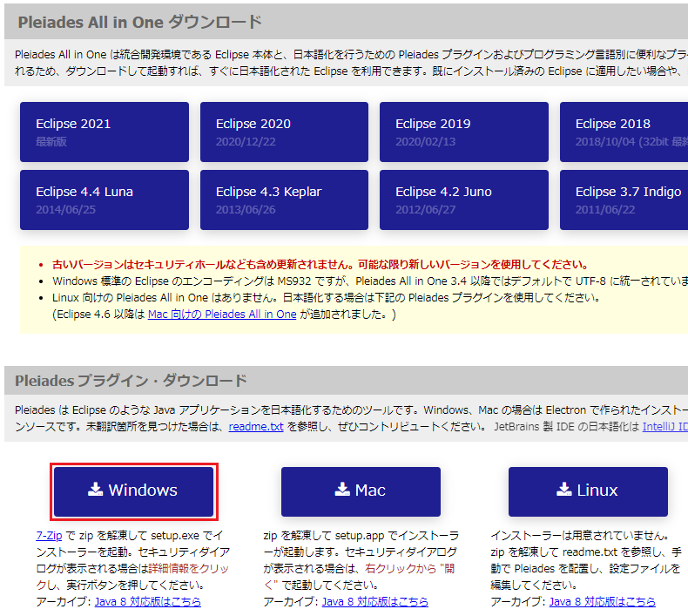Click the 2020/02/13 date on Eclipse 2019
688x616 pixels.
426,142
